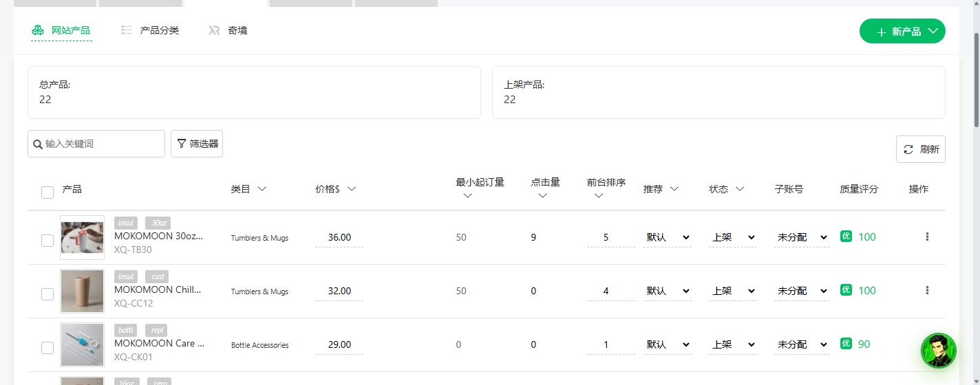
Task: Open XQ-CC12 product thumbnail
Action: pos(83,291)
